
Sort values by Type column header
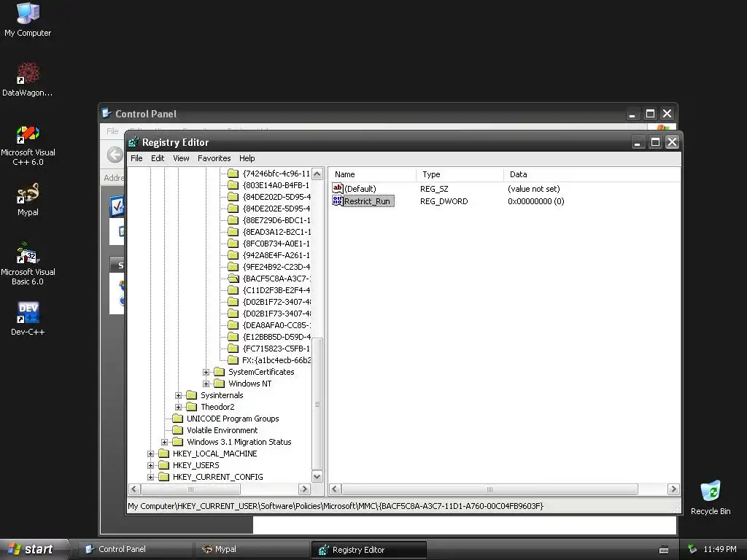(460, 174)
